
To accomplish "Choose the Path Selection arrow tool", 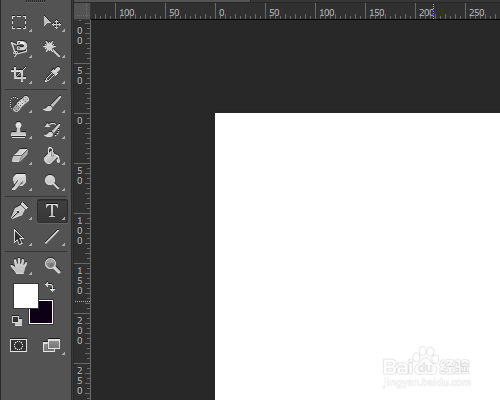I will coord(19,237).
